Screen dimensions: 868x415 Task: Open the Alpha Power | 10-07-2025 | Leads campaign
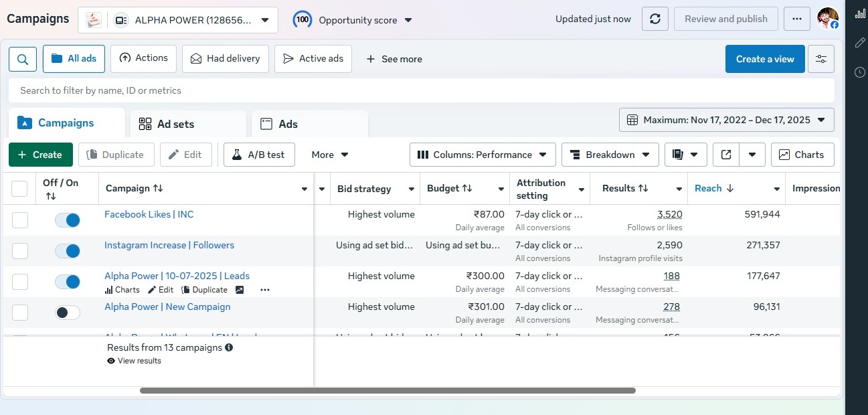click(x=177, y=276)
